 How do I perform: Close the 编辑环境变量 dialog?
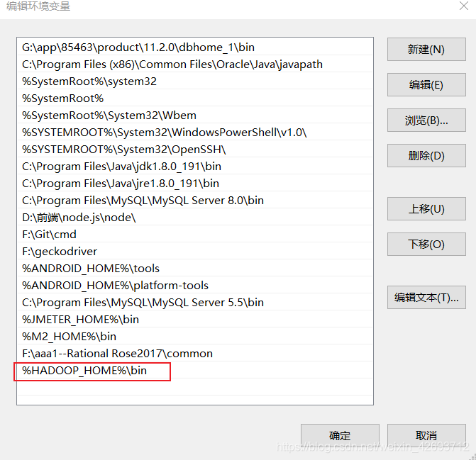463,6
